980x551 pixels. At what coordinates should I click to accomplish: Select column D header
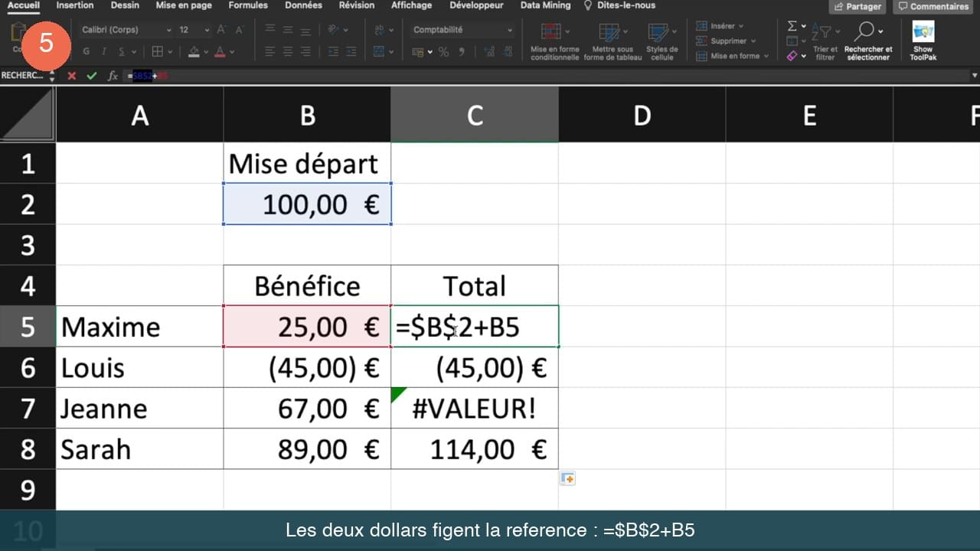(642, 115)
